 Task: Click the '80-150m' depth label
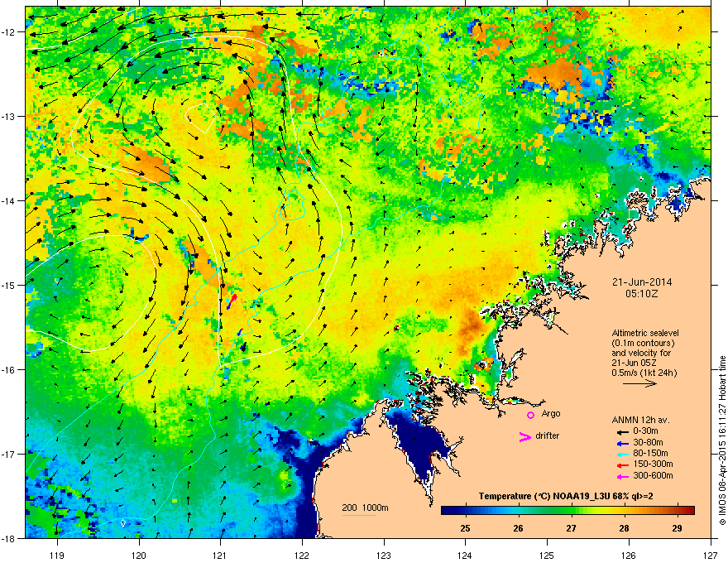pos(650,454)
